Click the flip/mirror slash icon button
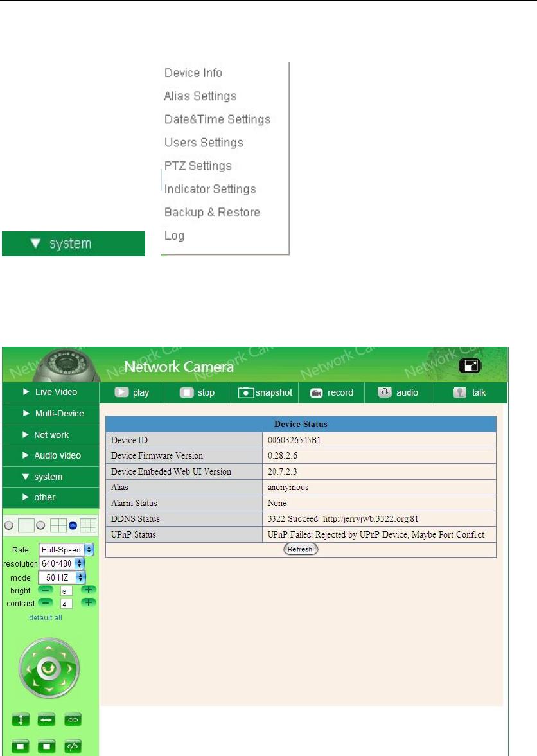The width and height of the screenshot is (537, 756). click(x=73, y=746)
